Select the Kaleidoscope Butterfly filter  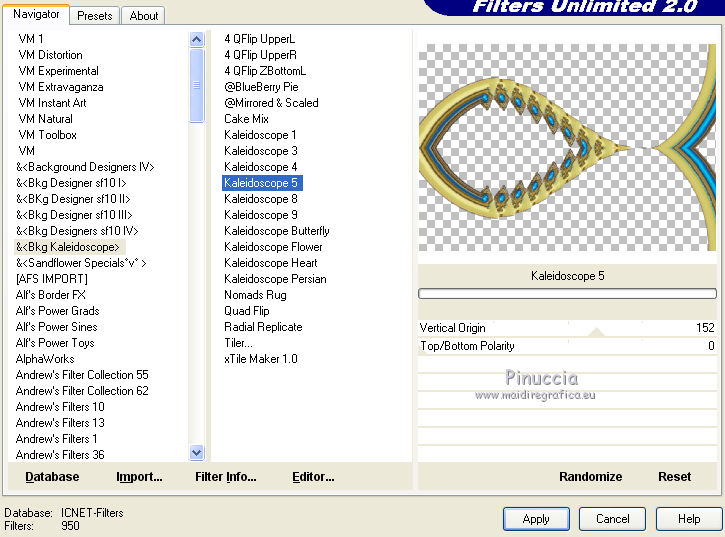coord(276,231)
